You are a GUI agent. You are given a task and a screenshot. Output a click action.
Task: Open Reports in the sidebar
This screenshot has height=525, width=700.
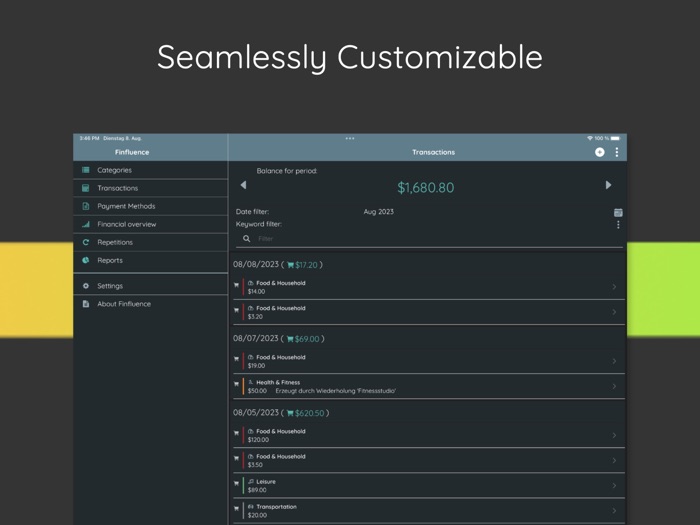pyautogui.click(x=150, y=260)
